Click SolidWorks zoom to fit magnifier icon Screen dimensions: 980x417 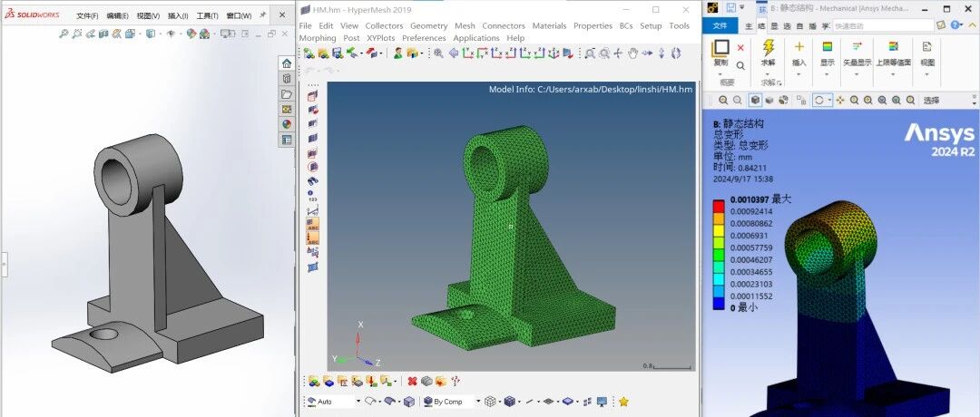coord(64,34)
